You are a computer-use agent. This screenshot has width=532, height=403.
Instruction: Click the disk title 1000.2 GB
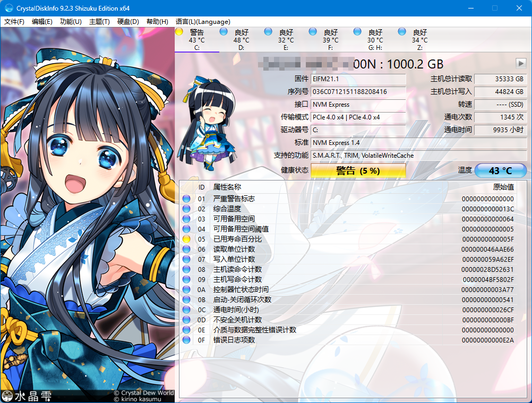415,64
